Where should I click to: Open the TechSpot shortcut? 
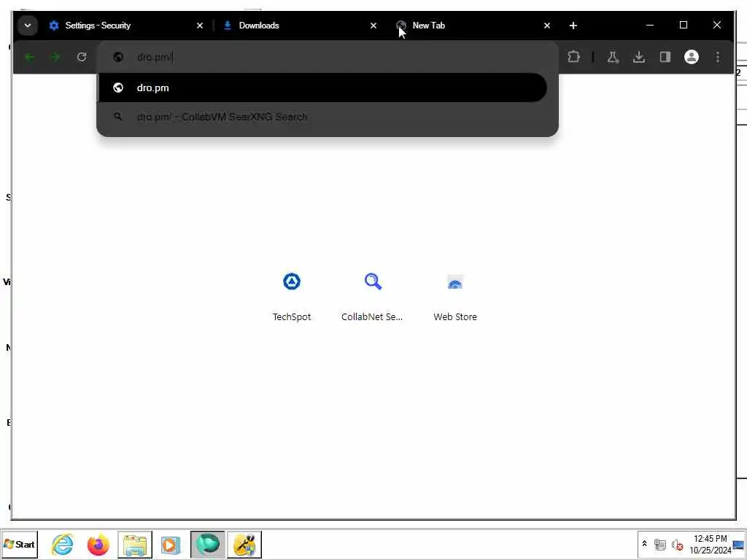(x=292, y=296)
